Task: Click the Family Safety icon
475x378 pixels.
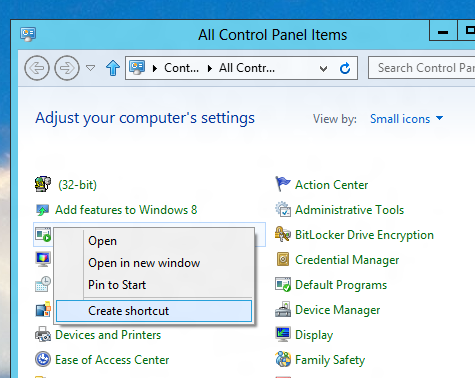Action: (283, 359)
